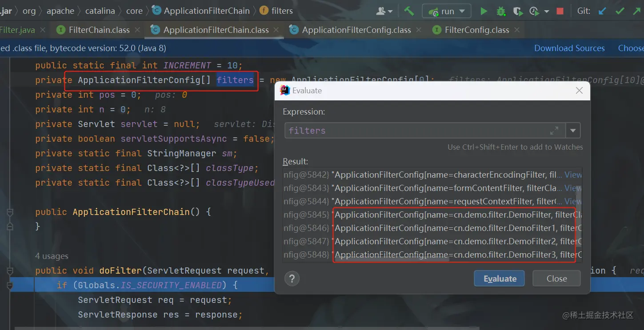Select the DemoFilter2 result row
The width and height of the screenshot is (644, 330).
[432, 241]
